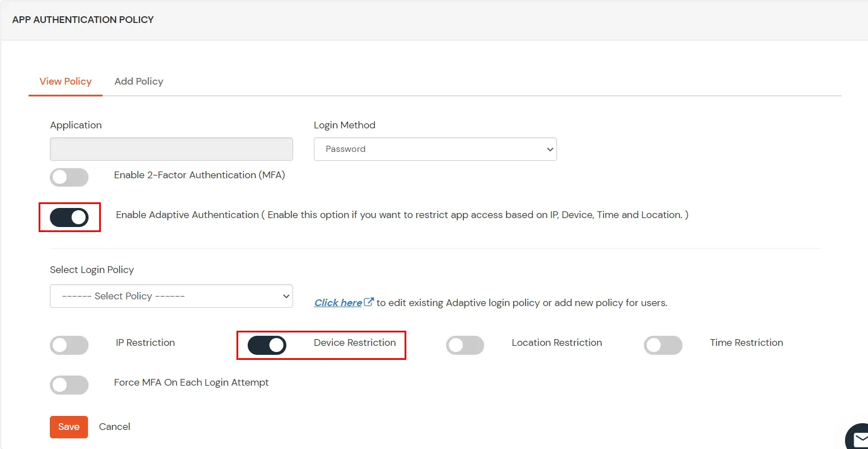
Task: Enable the Time Restriction toggle
Action: [663, 345]
